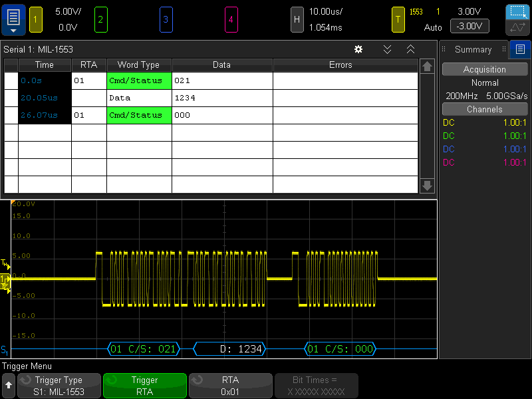532x399 pixels.
Task: Collapse lister with double down chevron
Action: point(387,49)
